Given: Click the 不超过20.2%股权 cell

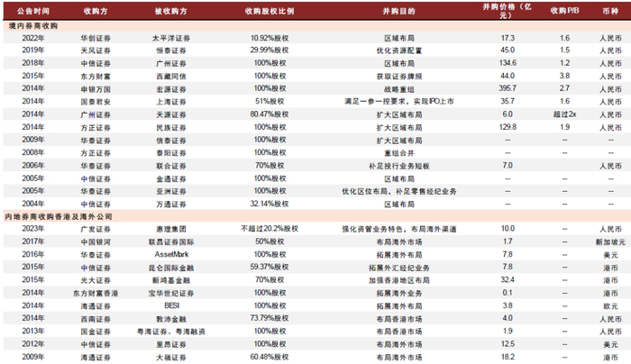Looking at the screenshot, I should pyautogui.click(x=270, y=229).
